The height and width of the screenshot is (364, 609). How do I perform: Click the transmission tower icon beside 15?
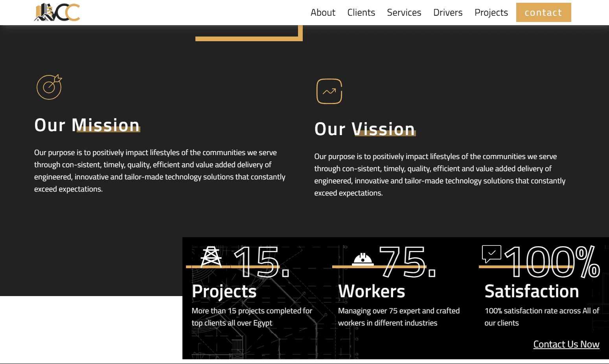211,257
